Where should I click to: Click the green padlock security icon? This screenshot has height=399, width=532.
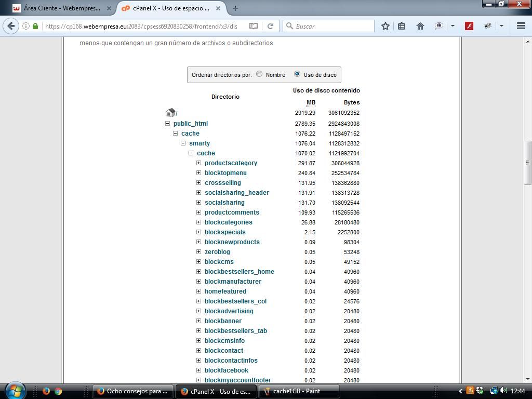tap(35, 26)
